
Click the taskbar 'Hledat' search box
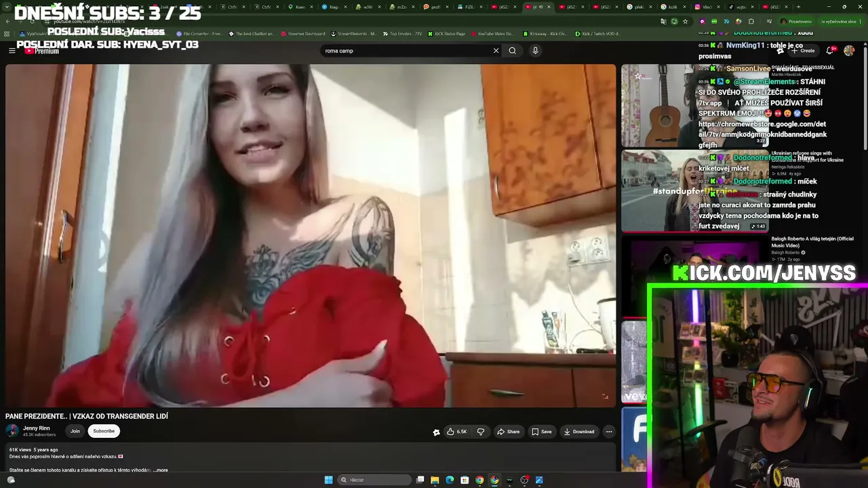coord(375,480)
